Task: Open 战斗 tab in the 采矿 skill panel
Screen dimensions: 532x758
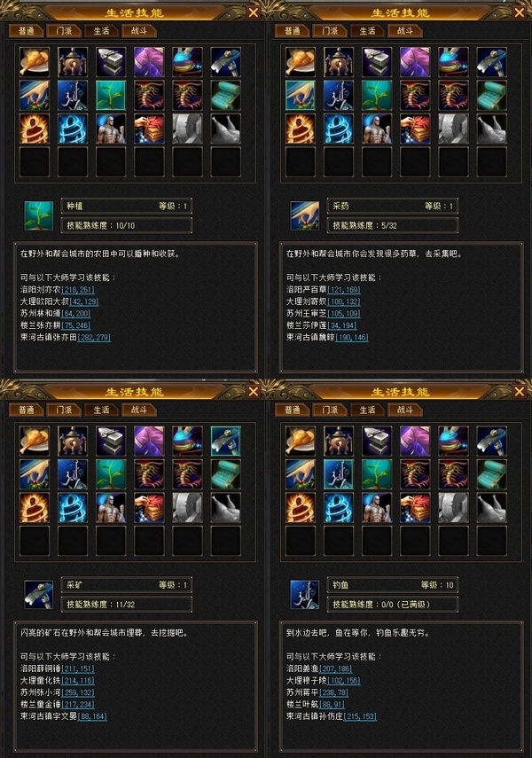Action: 139,410
